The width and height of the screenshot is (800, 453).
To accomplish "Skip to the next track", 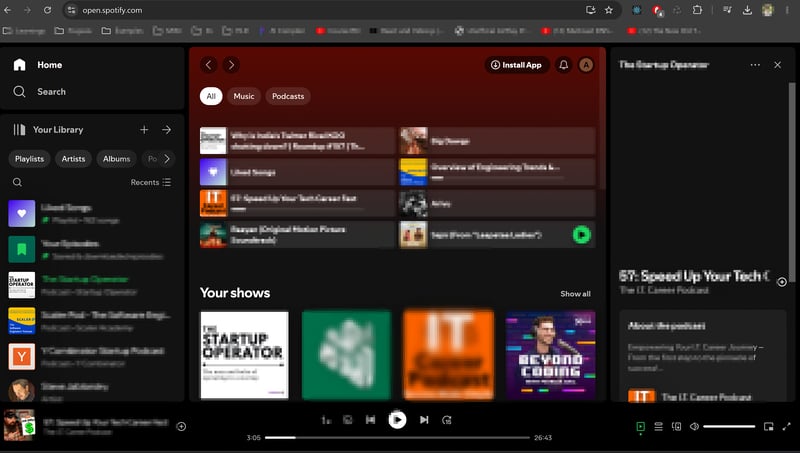I will (424, 420).
